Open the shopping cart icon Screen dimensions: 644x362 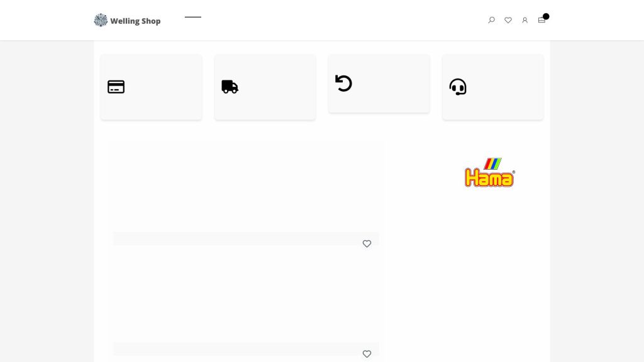pyautogui.click(x=541, y=20)
